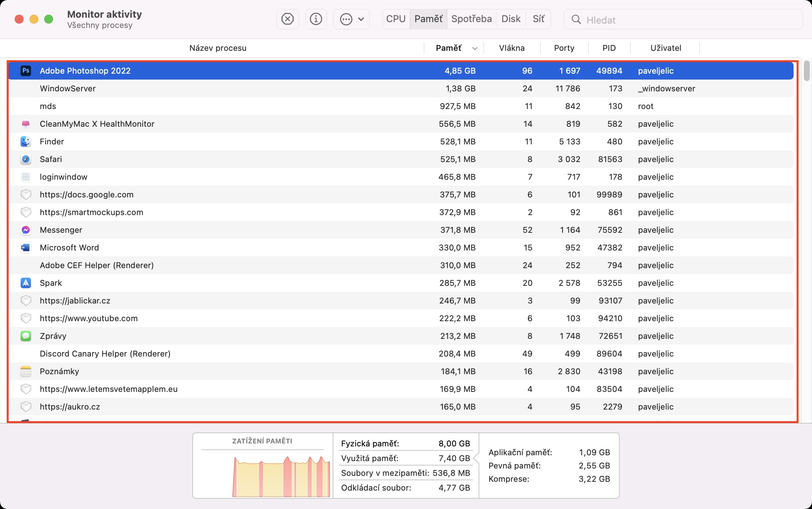The height and width of the screenshot is (509, 812).
Task: Sort by the Vlákna column header
Action: click(511, 48)
